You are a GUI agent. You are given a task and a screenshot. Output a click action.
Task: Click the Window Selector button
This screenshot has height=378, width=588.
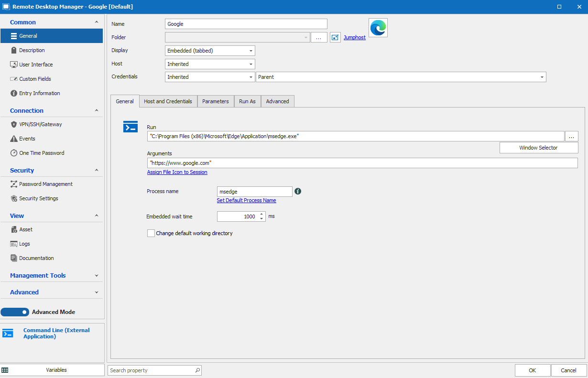(x=539, y=148)
